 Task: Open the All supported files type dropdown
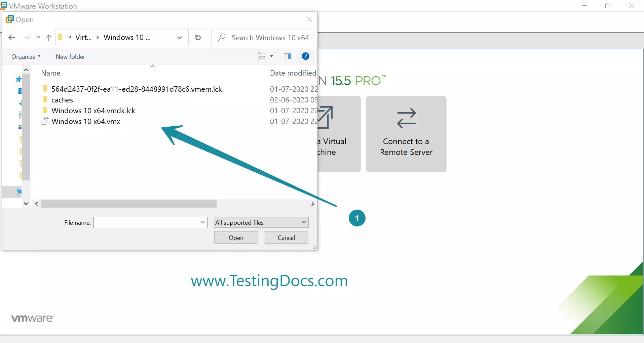[x=261, y=222]
